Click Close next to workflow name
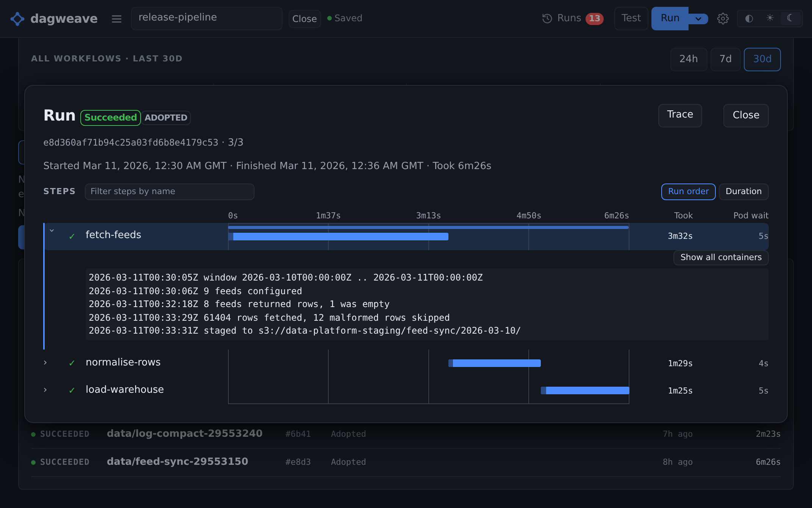Image resolution: width=812 pixels, height=508 pixels. pyautogui.click(x=304, y=19)
